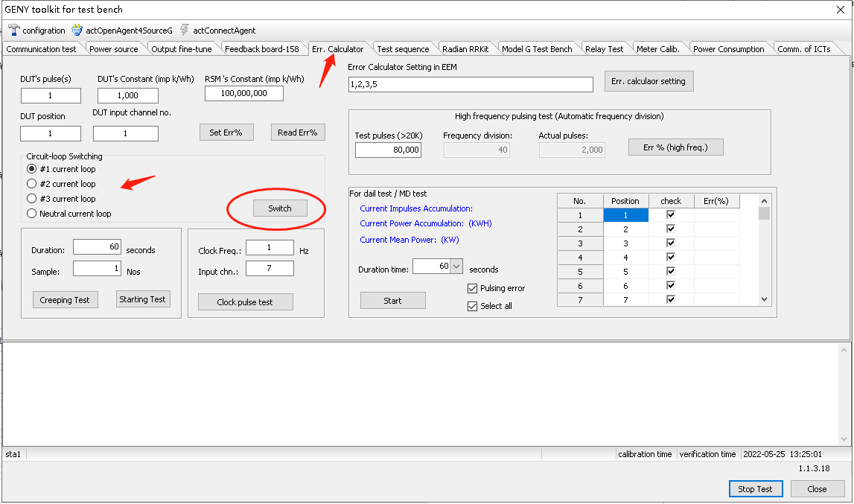
Task: Click the RSM's Constant input field
Action: pyautogui.click(x=244, y=93)
